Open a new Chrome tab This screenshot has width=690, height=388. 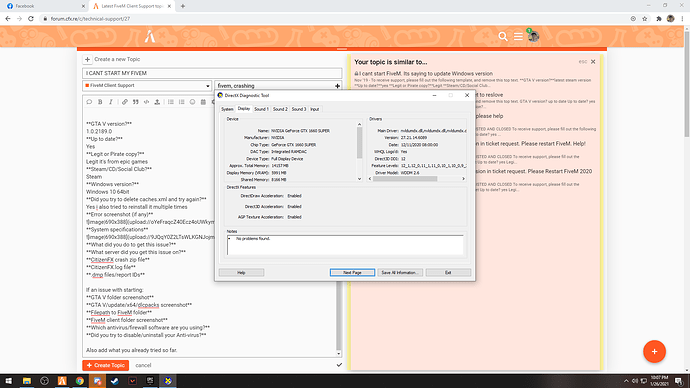click(x=183, y=6)
